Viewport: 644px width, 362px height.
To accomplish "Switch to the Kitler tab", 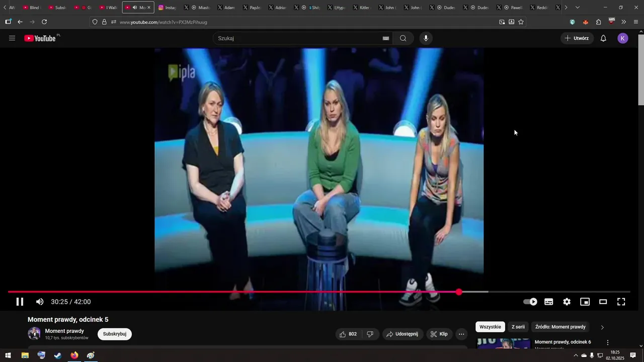I will coord(361,8).
